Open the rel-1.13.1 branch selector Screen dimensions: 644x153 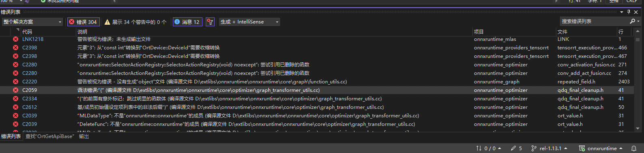tap(549, 149)
